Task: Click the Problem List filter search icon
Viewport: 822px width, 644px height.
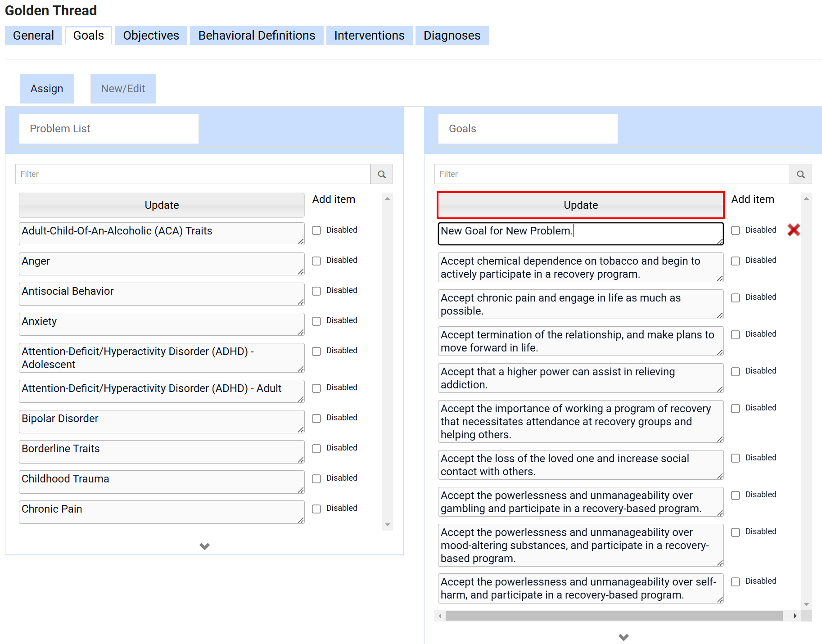Action: [x=381, y=174]
